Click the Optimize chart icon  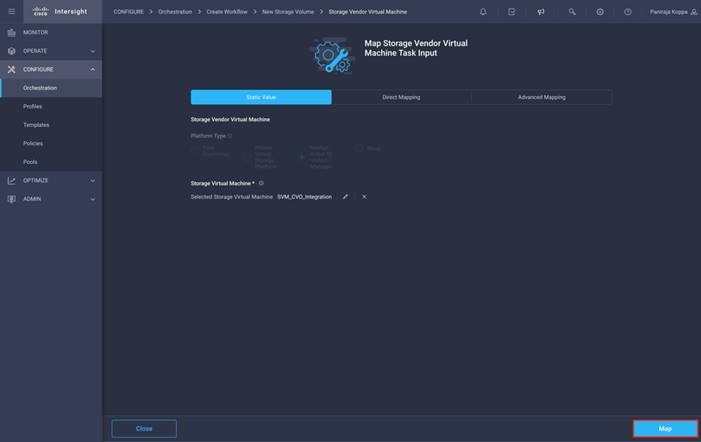12,181
